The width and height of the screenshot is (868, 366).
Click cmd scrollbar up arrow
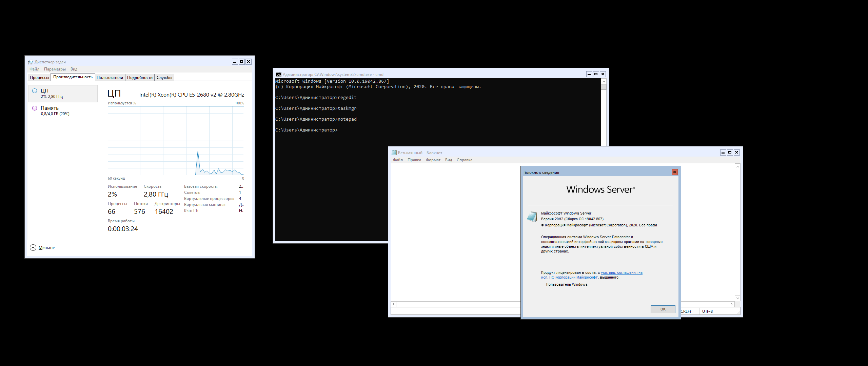tap(604, 81)
